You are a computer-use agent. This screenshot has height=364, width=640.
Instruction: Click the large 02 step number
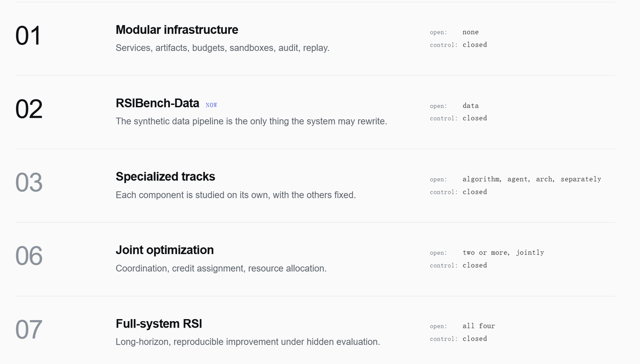click(28, 109)
